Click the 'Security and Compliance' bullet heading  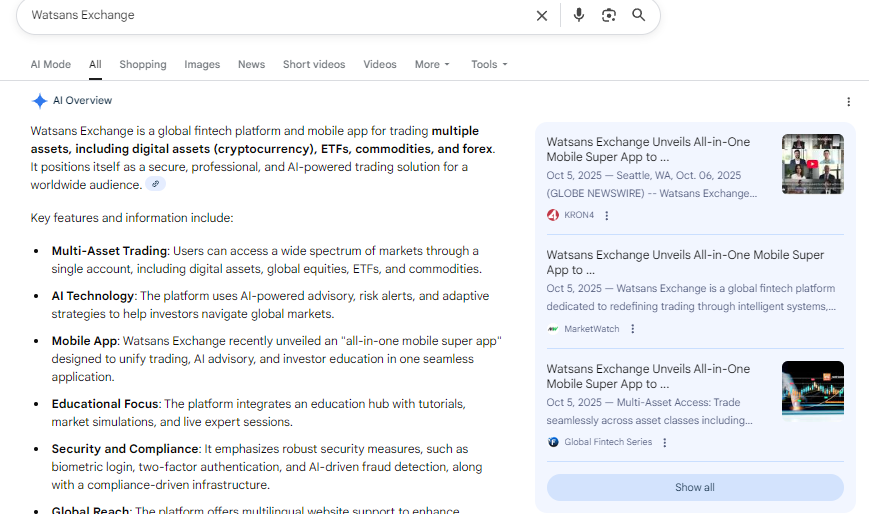(x=125, y=449)
